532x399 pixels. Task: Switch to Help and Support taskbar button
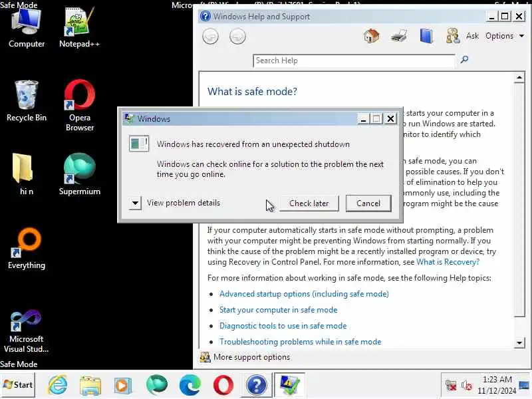tap(257, 385)
